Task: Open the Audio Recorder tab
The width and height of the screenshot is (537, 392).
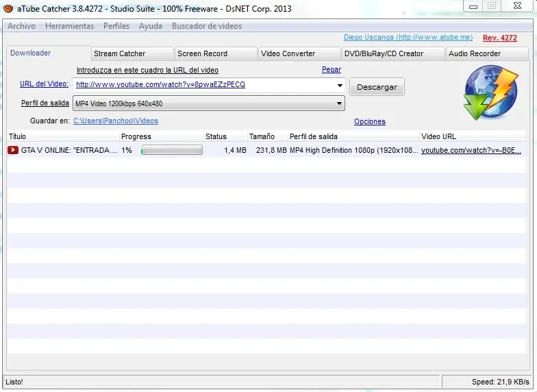Action: [486, 53]
